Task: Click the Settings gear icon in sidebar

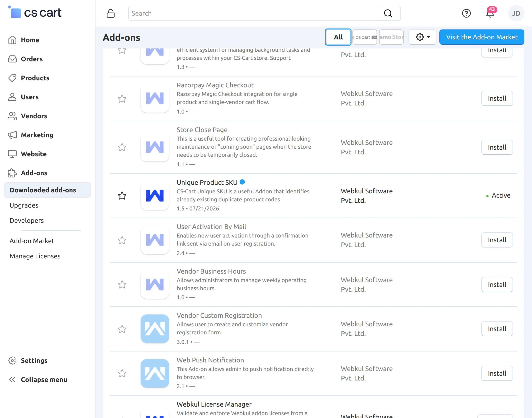Action: coord(12,361)
